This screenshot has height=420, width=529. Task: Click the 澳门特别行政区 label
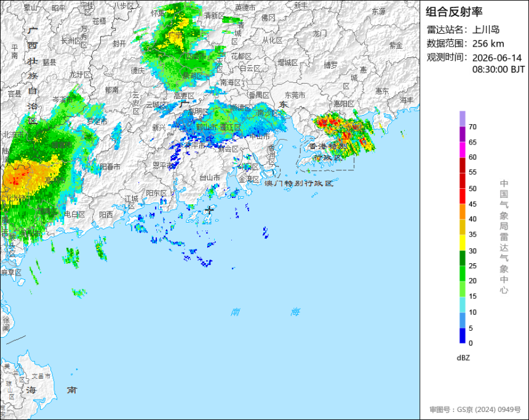(x=298, y=183)
